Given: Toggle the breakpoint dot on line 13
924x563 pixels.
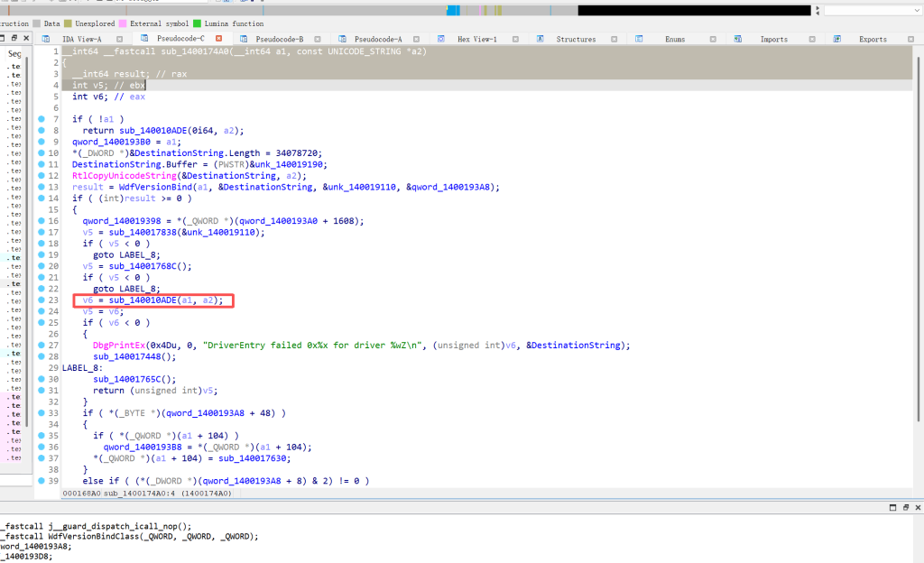Looking at the screenshot, I should click(x=42, y=187).
